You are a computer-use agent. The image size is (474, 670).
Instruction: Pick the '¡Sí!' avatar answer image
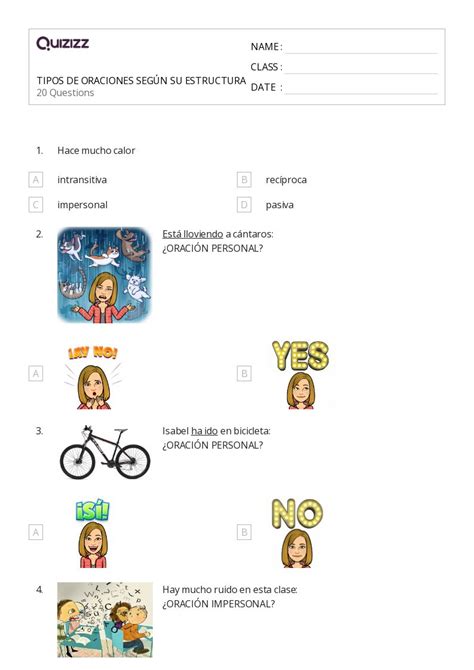pyautogui.click(x=93, y=533)
